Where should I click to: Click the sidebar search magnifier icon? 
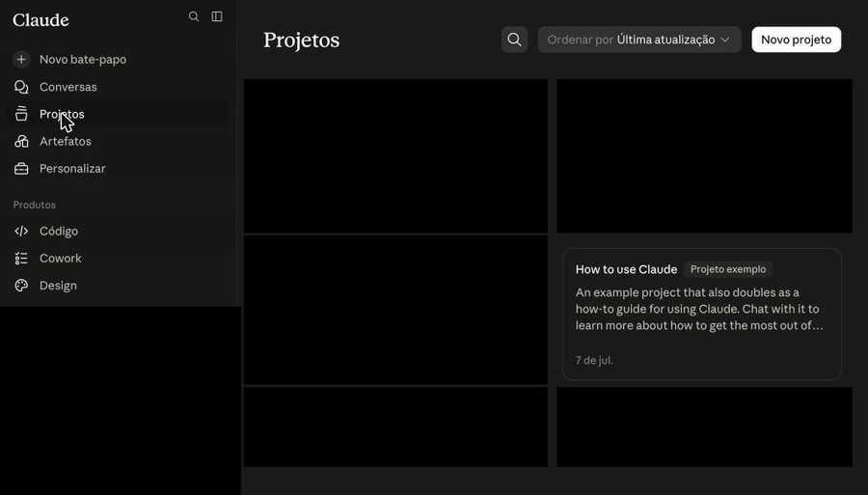tap(194, 16)
